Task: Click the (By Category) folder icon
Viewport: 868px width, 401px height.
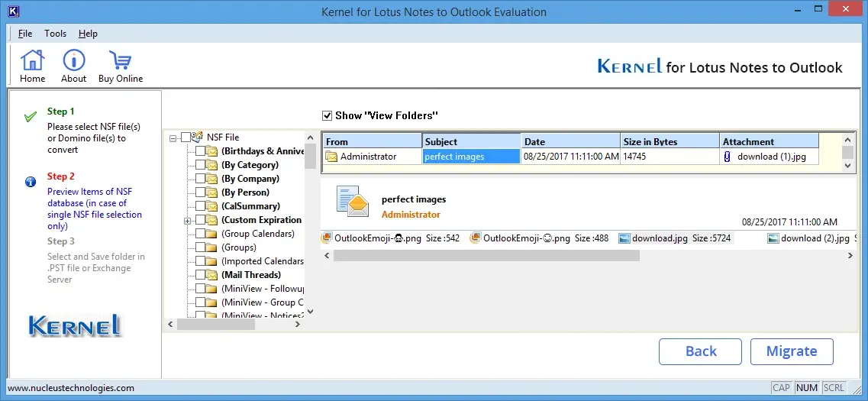Action: [211, 165]
